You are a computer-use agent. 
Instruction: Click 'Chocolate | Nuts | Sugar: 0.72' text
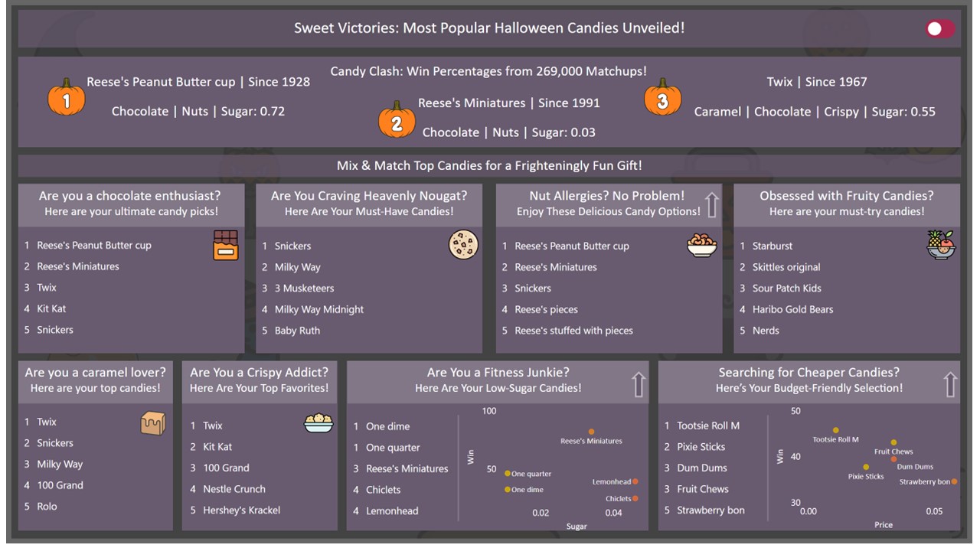[198, 111]
